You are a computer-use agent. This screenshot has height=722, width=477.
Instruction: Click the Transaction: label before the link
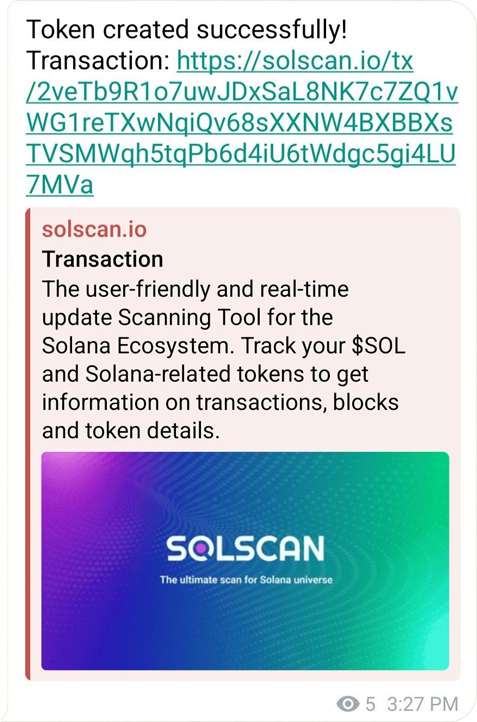pyautogui.click(x=99, y=61)
